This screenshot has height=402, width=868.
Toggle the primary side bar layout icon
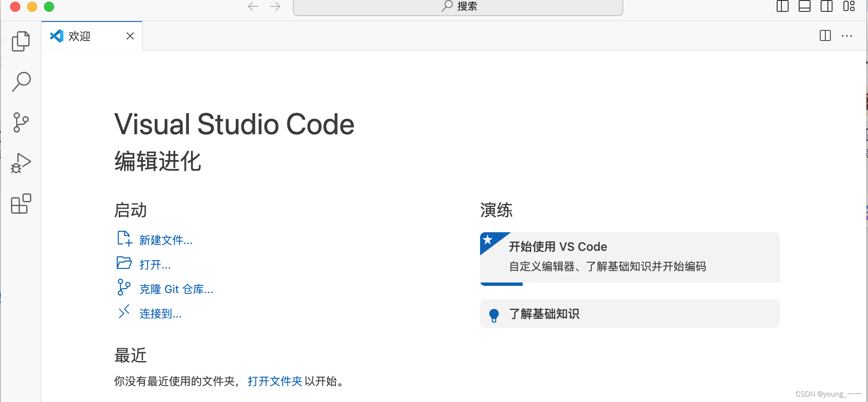[x=783, y=6]
